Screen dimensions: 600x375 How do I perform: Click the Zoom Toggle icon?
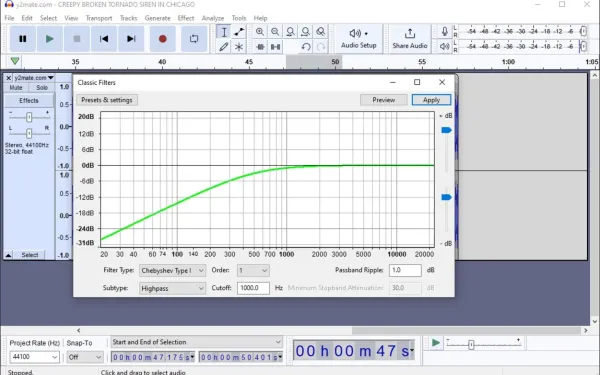click(321, 32)
